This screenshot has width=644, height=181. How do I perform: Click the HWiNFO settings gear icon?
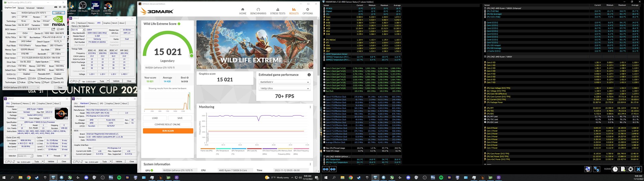(631, 169)
